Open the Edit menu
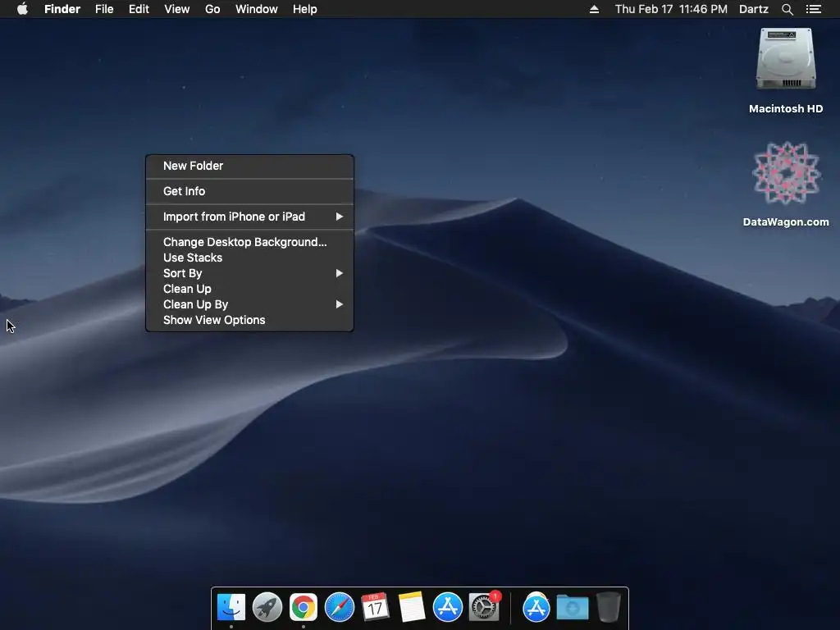Viewport: 840px width, 630px height. [x=139, y=9]
